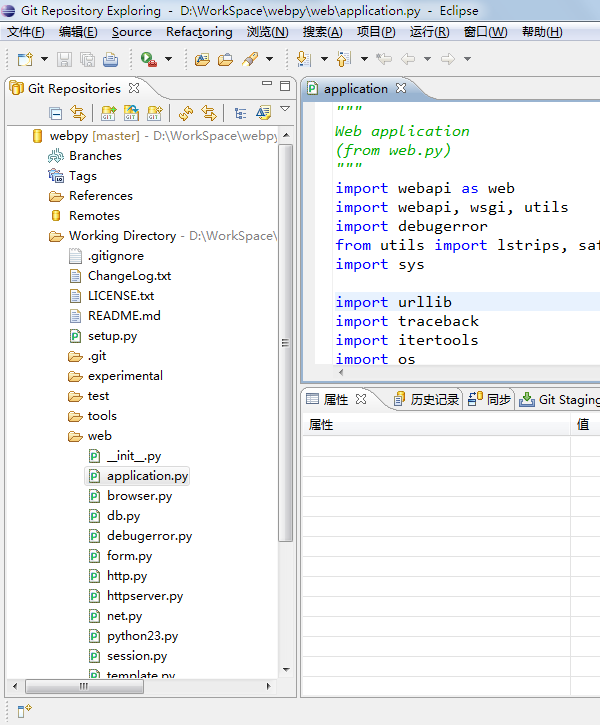Open the Git Repositories view menu triangle
The image size is (600, 725).
(285, 109)
